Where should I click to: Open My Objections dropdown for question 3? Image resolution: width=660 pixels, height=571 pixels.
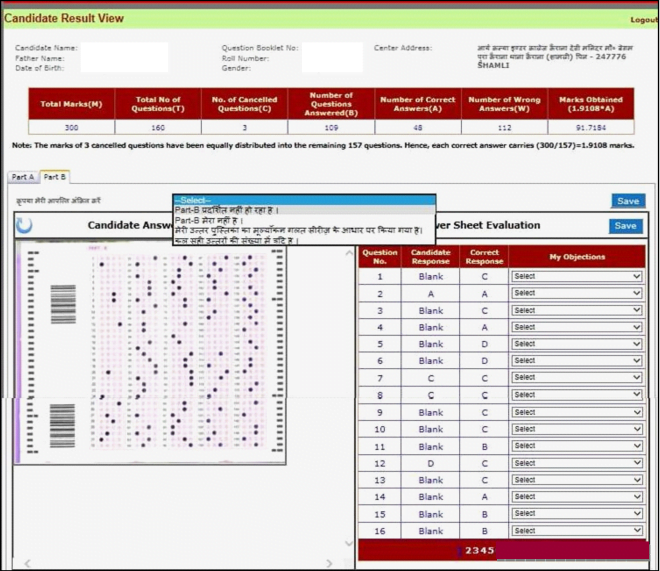pos(576,310)
